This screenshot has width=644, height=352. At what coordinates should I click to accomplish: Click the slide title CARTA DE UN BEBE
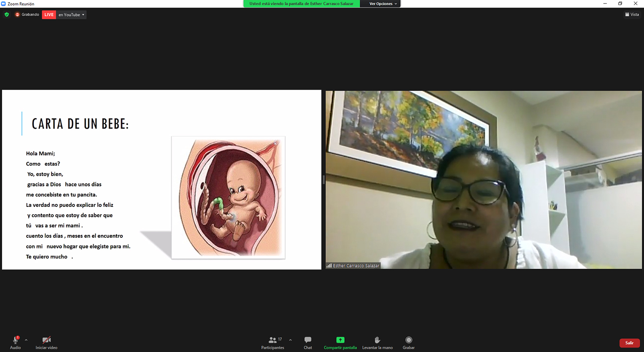coord(80,124)
